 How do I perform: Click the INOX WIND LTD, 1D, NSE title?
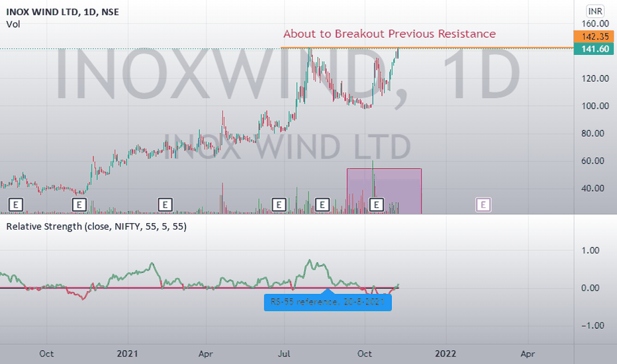click(x=63, y=12)
